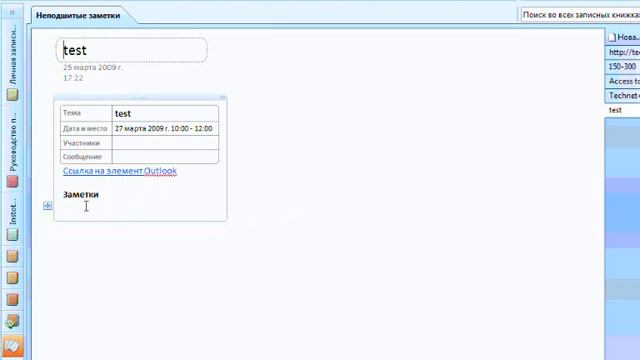Click the empty Сообщение value cell
This screenshot has height=360, width=640.
point(165,157)
